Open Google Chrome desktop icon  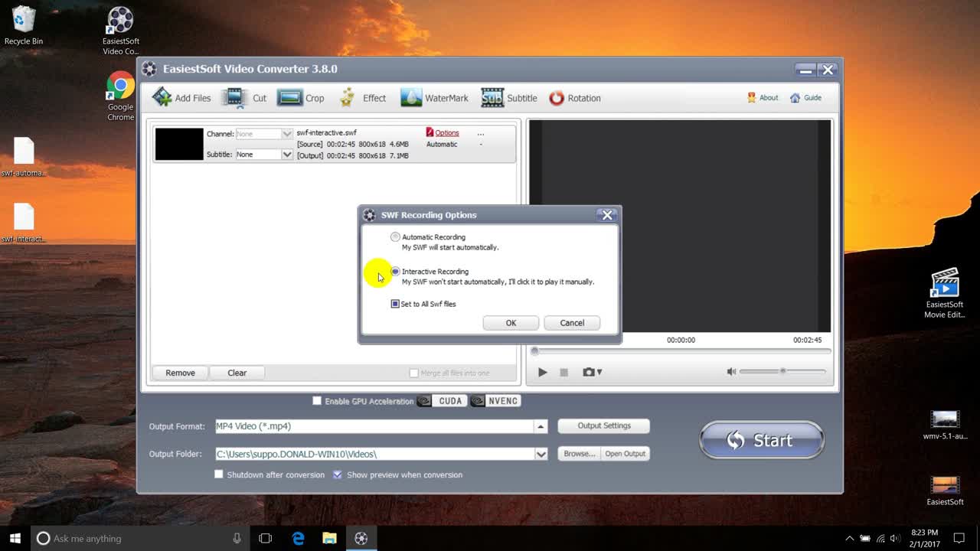click(x=121, y=96)
